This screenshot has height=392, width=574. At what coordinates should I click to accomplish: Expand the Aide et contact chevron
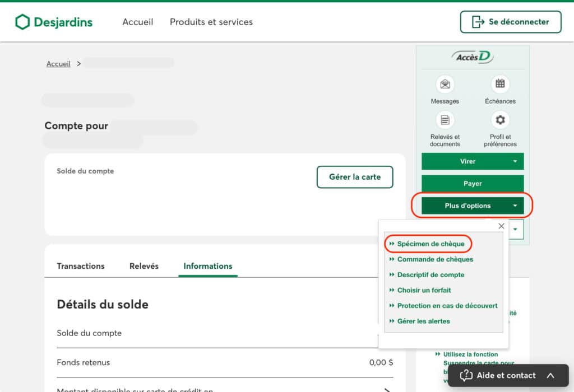click(550, 376)
